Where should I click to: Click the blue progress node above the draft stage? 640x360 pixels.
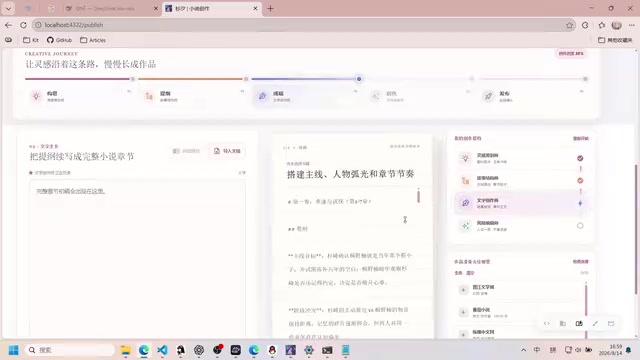click(359, 79)
